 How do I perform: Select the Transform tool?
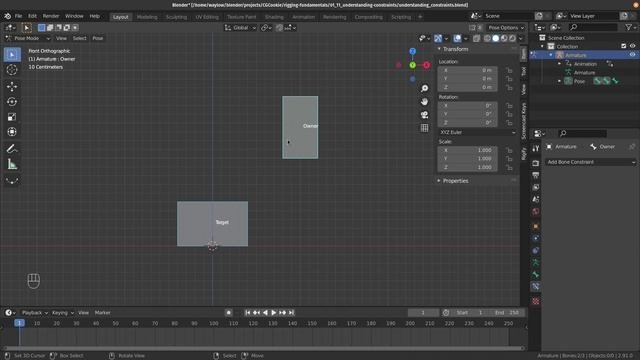pyautogui.click(x=12, y=132)
